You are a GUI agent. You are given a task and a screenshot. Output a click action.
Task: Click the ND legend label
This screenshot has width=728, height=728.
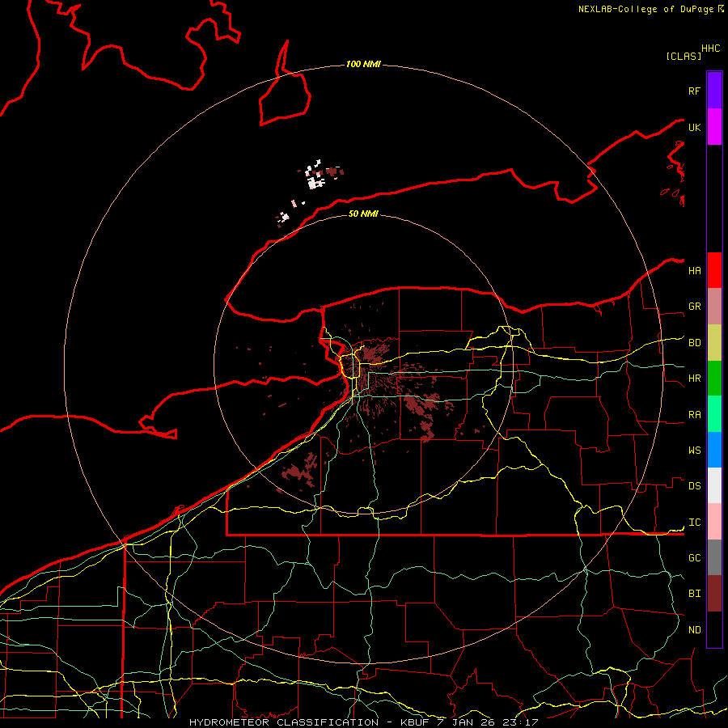click(694, 630)
